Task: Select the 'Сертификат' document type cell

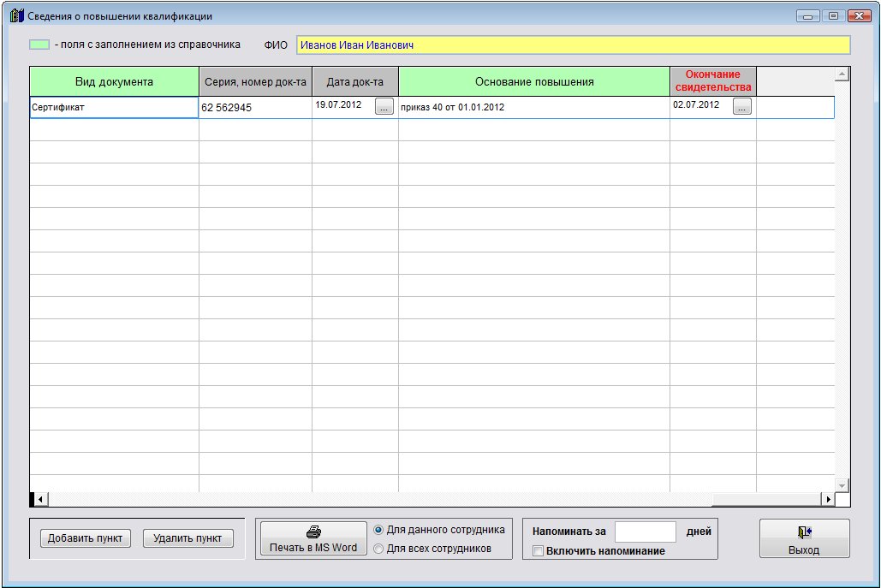Action: [x=114, y=108]
